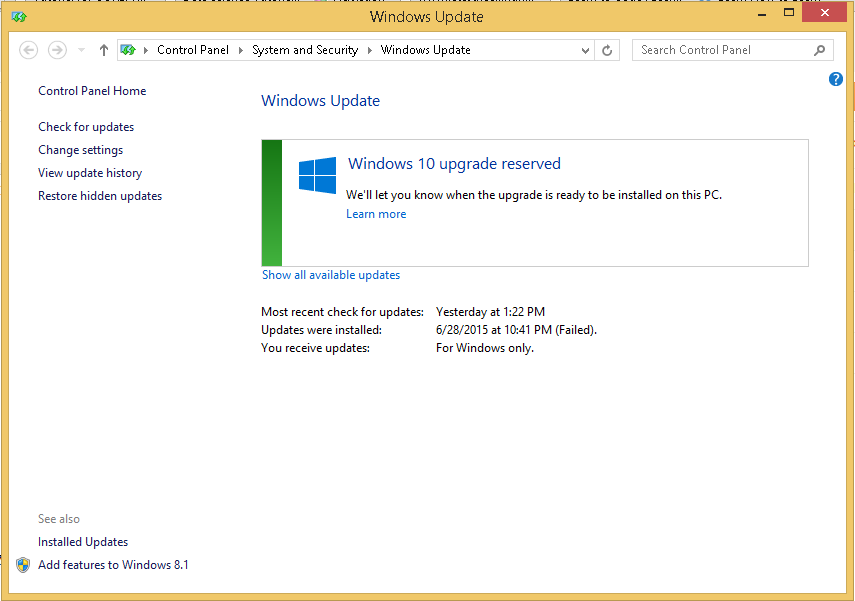
Task: Select System and Security breadcrumb
Action: pyautogui.click(x=305, y=50)
